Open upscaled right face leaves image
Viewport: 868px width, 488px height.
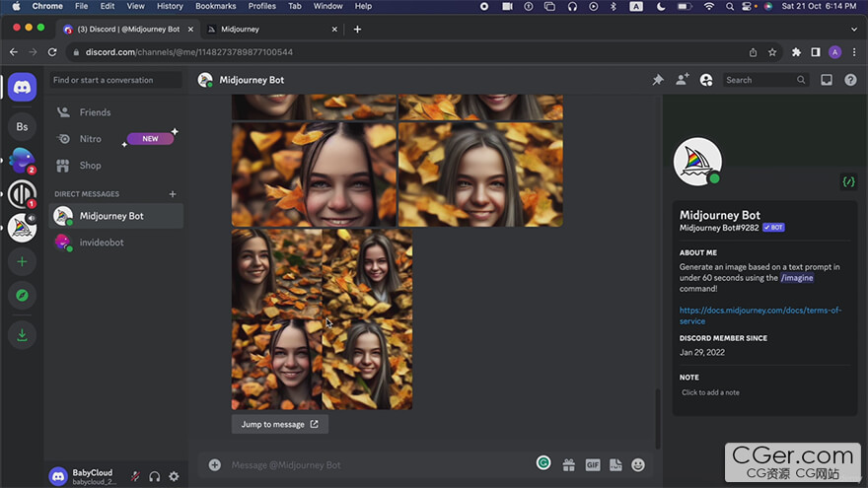coord(480,174)
